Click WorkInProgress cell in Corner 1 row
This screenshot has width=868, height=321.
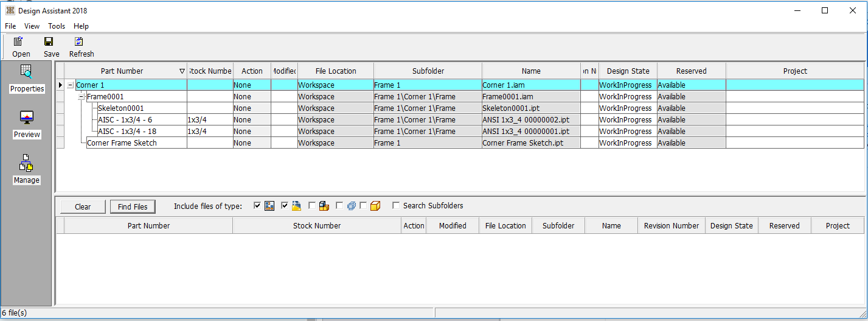(x=628, y=85)
